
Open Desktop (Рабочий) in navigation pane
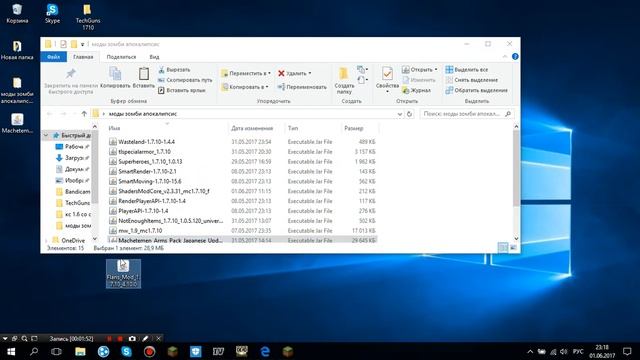[x=73, y=147]
